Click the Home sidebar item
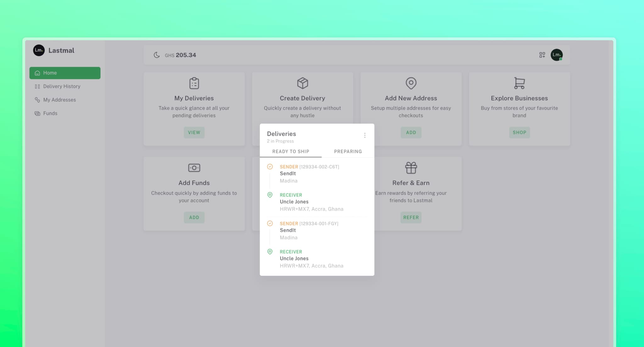 pyautogui.click(x=65, y=73)
